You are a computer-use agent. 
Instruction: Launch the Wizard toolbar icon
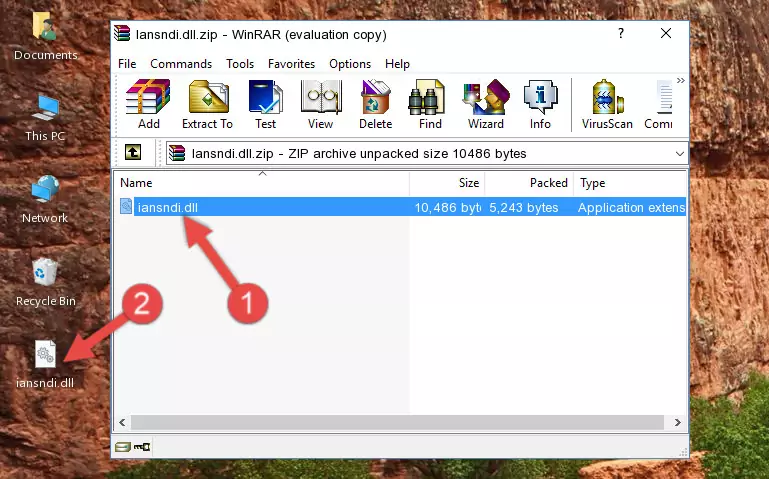[486, 104]
